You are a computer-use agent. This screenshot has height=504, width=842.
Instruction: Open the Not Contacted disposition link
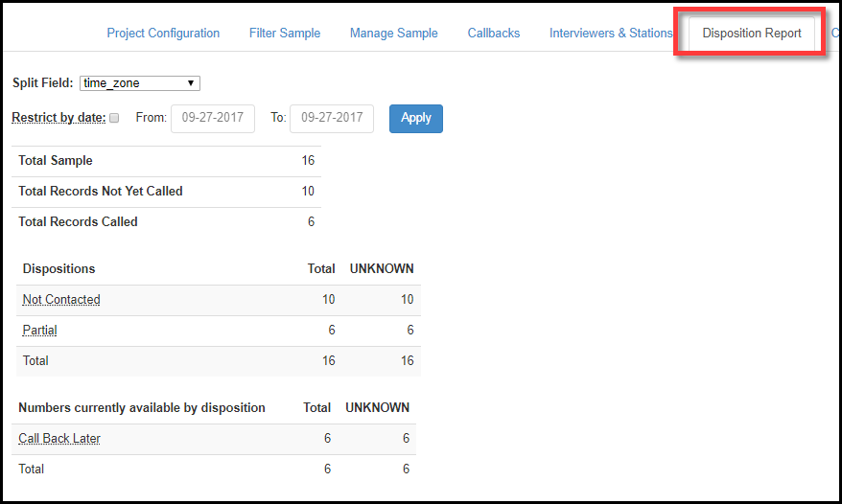click(x=61, y=300)
